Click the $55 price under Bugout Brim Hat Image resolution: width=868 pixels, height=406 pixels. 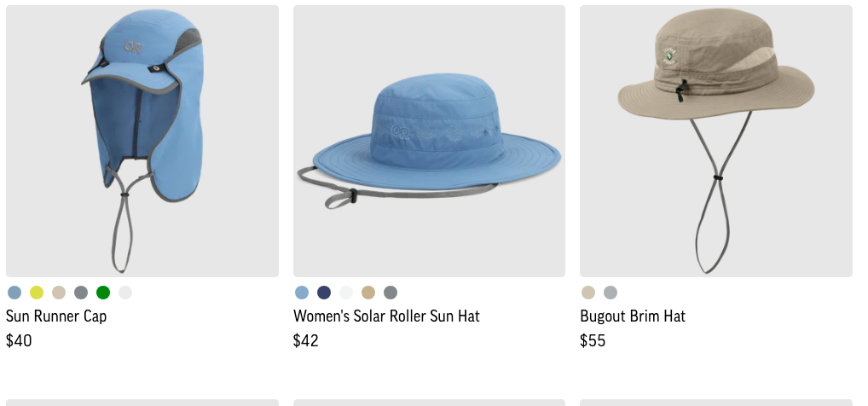click(x=593, y=340)
